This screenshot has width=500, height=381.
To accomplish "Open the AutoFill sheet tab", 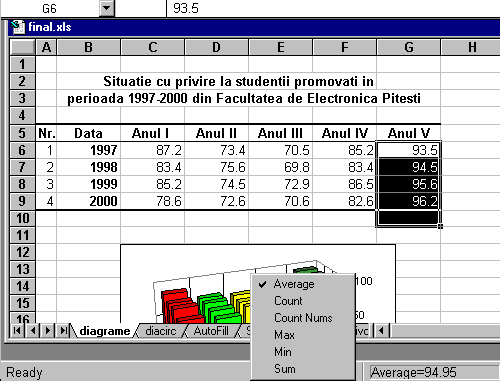I will [211, 331].
